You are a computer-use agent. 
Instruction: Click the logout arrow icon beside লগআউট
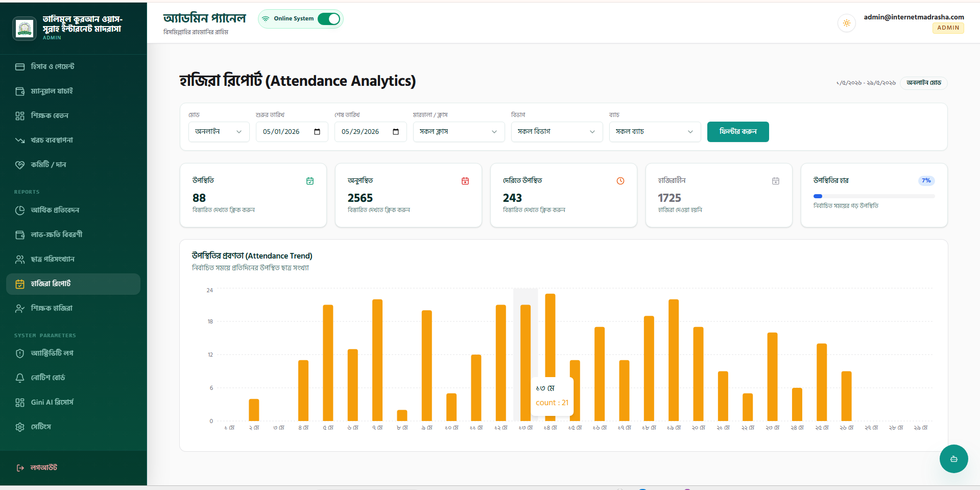(x=20, y=468)
